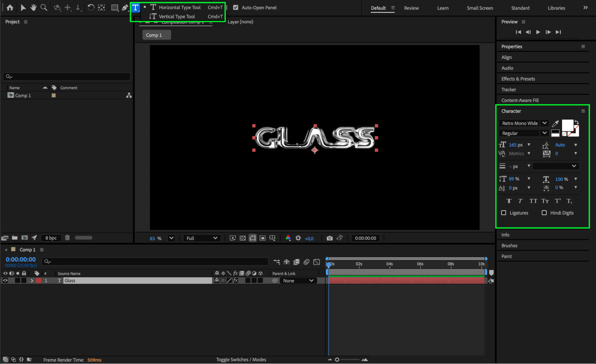Click the white fill color swatch

coord(567,125)
